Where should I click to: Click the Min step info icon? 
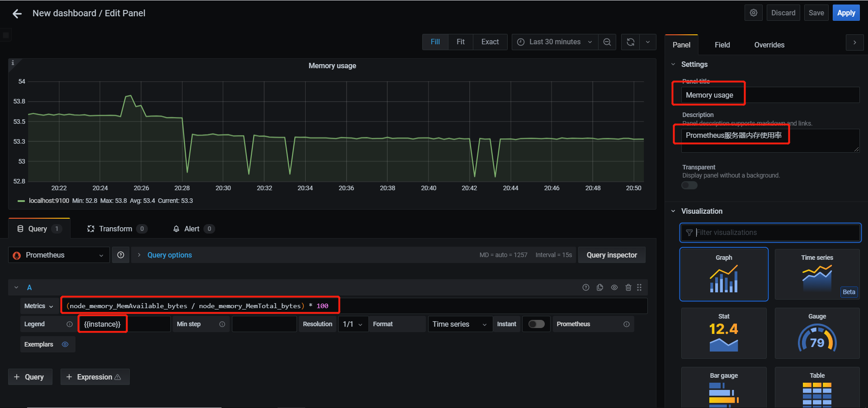[x=222, y=324]
